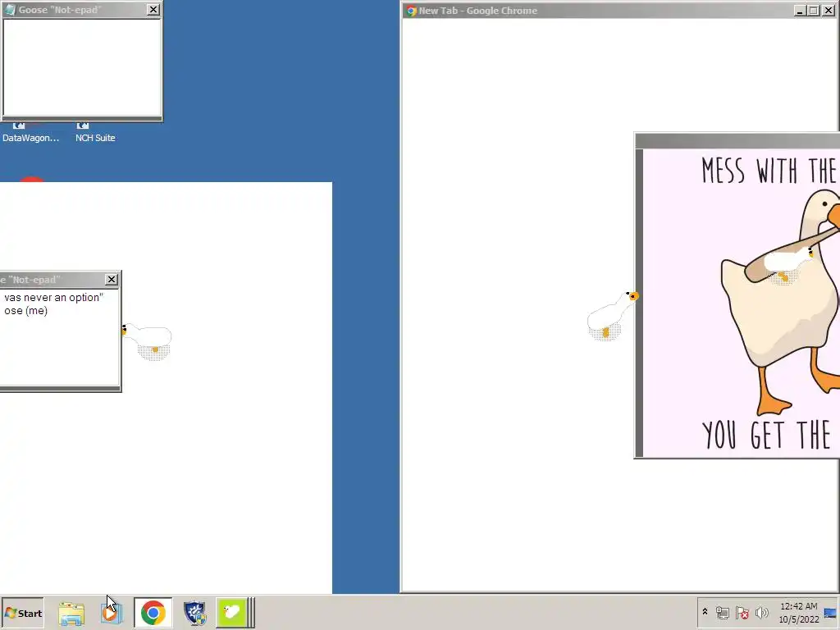Open network status tray icon
Image resolution: width=840 pixels, height=630 pixels.
pos(722,612)
